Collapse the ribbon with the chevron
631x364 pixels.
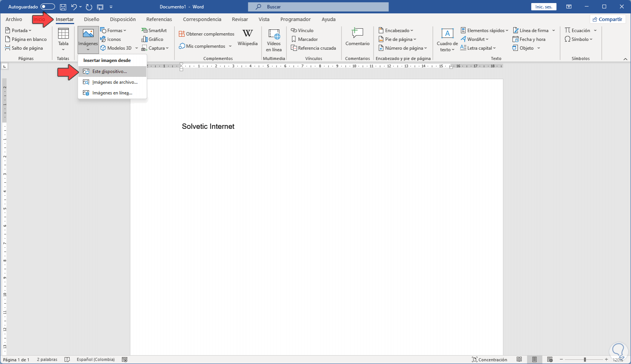pos(625,59)
